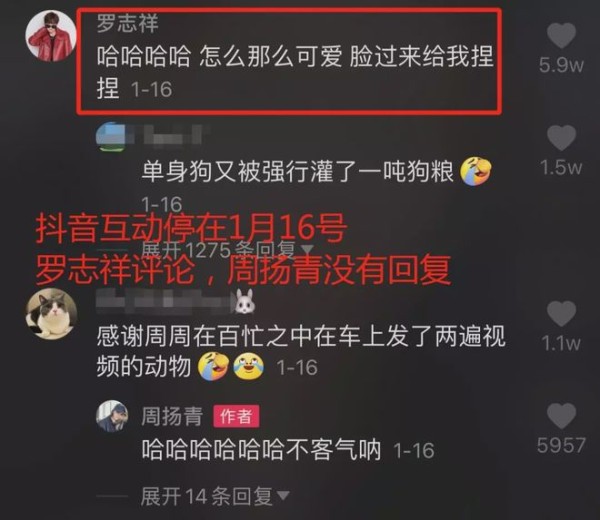
Task: Tap the reply text 哈哈哈哈哈哈不客气呐
Action: pos(261,450)
